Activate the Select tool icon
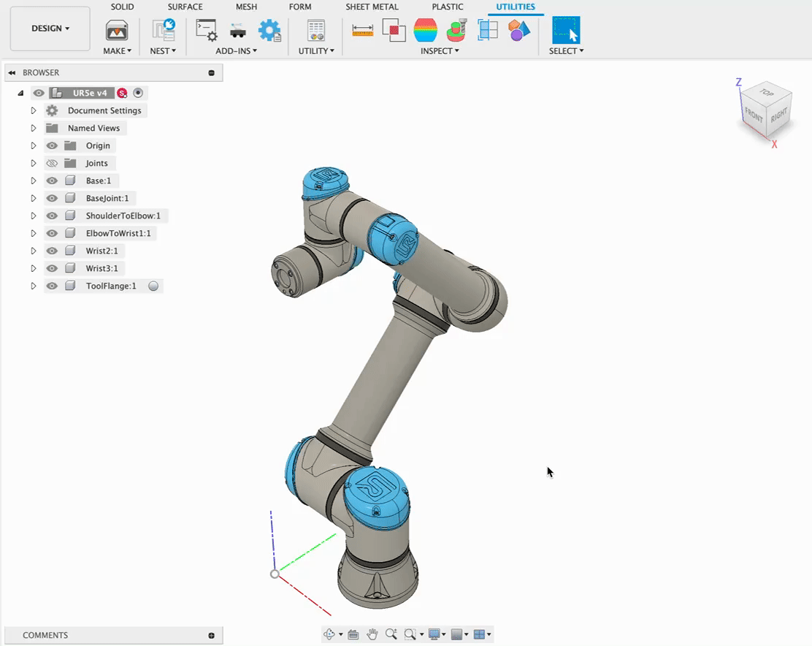Viewport: 812px width, 646px height. pyautogui.click(x=566, y=30)
